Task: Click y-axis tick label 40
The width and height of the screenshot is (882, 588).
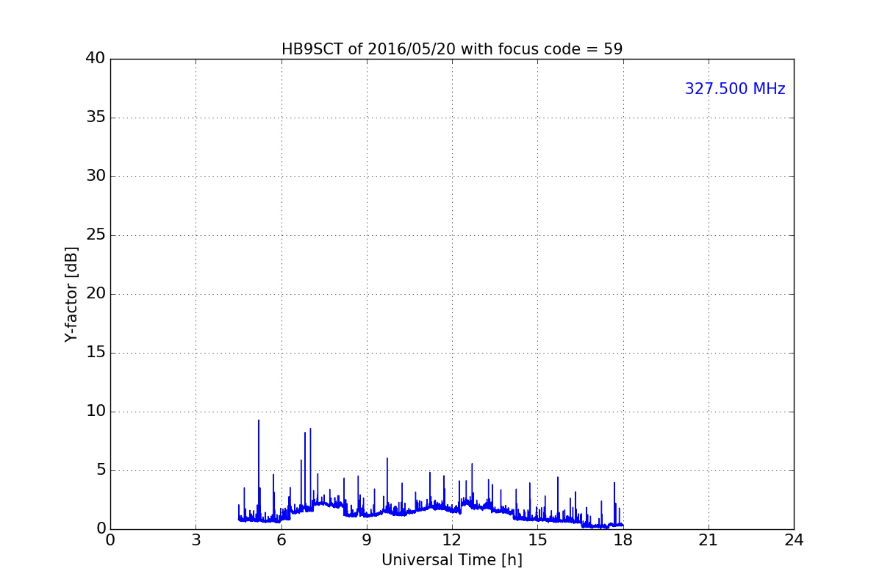Action: [96, 59]
